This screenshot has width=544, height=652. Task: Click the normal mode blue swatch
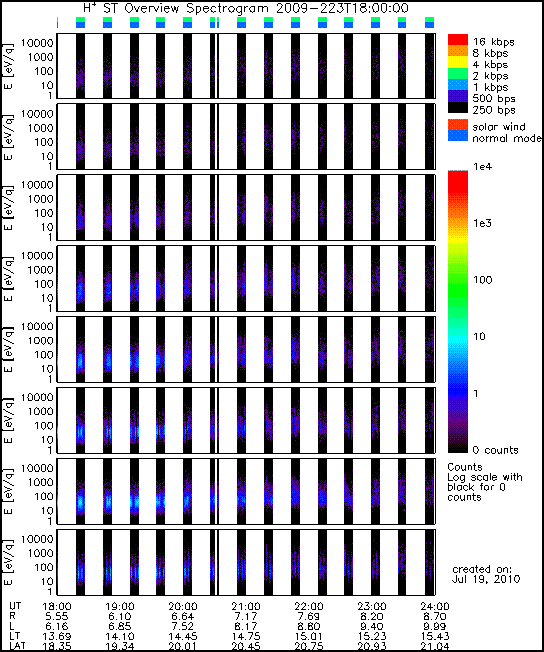(457, 136)
